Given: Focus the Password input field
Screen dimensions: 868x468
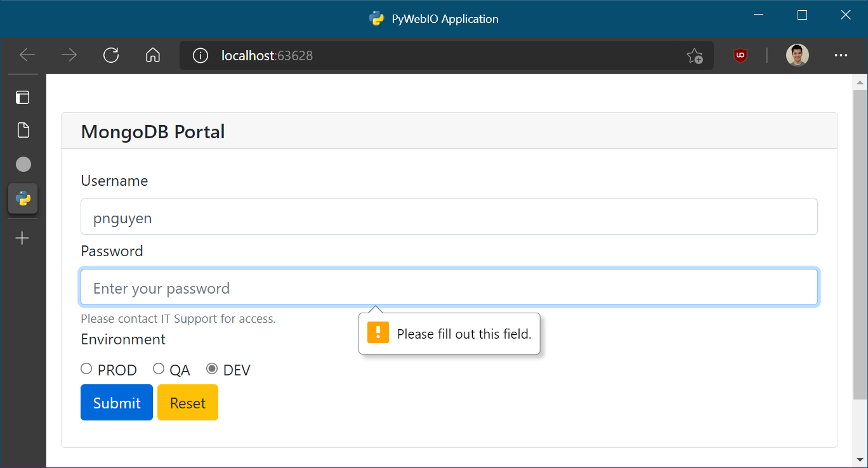Looking at the screenshot, I should click(x=449, y=287).
